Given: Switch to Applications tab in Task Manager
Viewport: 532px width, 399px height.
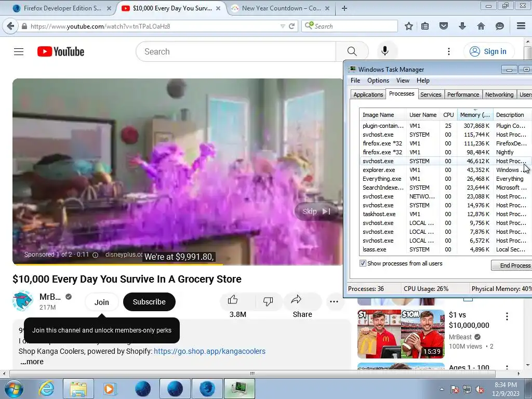Looking at the screenshot, I should click(368, 95).
